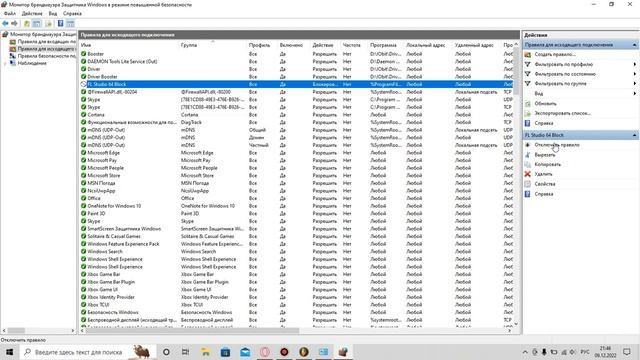Image resolution: width=640 pixels, height=360 pixels.
Task: Select the FL Studio 64 Block rule
Action: point(297,84)
